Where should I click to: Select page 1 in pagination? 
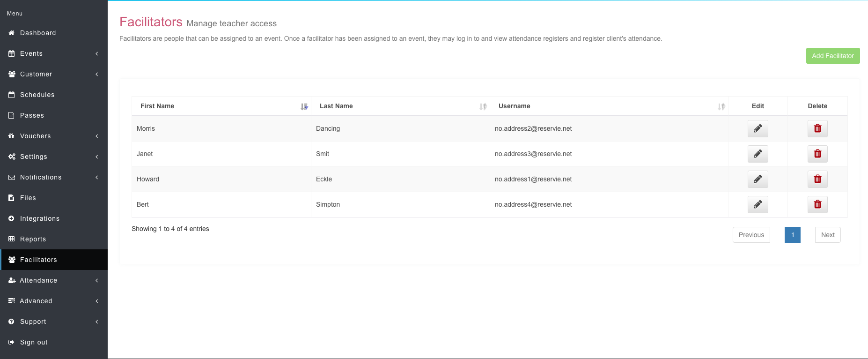[x=792, y=235]
